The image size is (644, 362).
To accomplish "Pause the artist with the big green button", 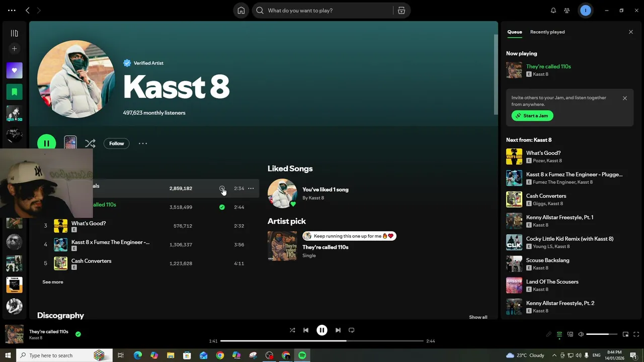I will pyautogui.click(x=46, y=143).
